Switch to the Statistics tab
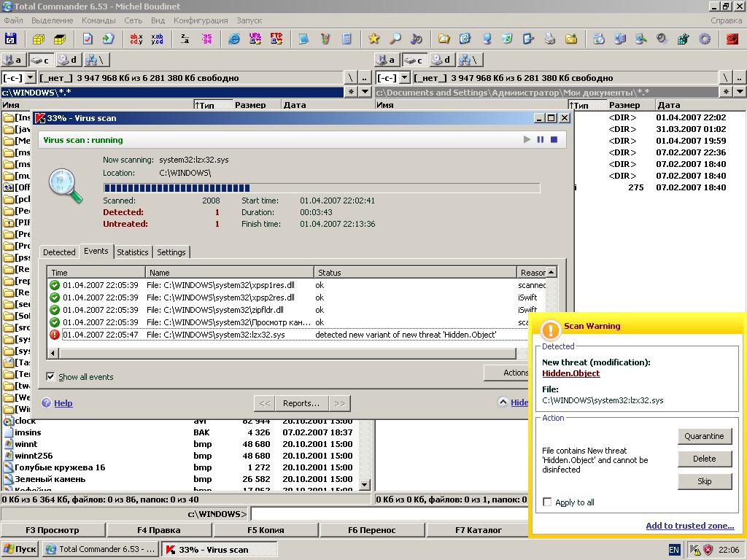The image size is (747, 560). 132,252
